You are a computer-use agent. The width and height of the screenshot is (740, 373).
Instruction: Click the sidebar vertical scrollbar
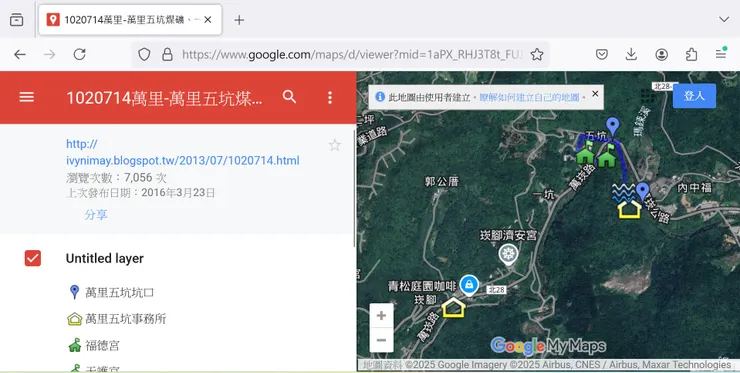pos(354,187)
